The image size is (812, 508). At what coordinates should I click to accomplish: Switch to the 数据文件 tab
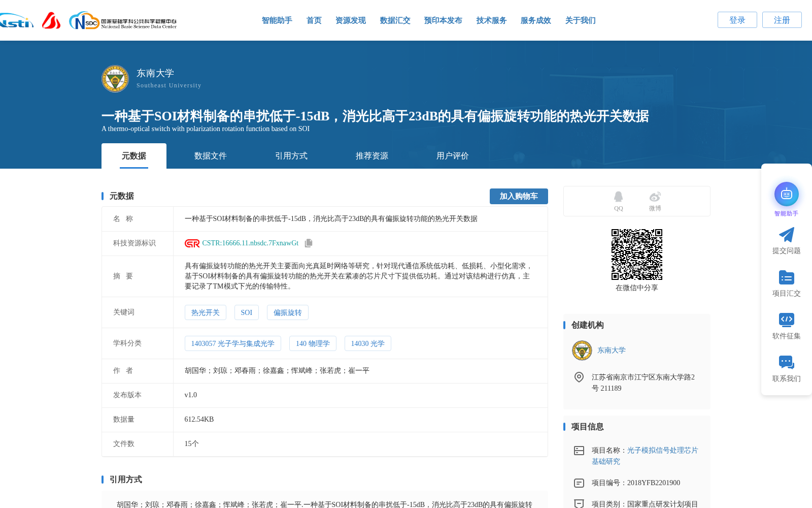tap(211, 156)
